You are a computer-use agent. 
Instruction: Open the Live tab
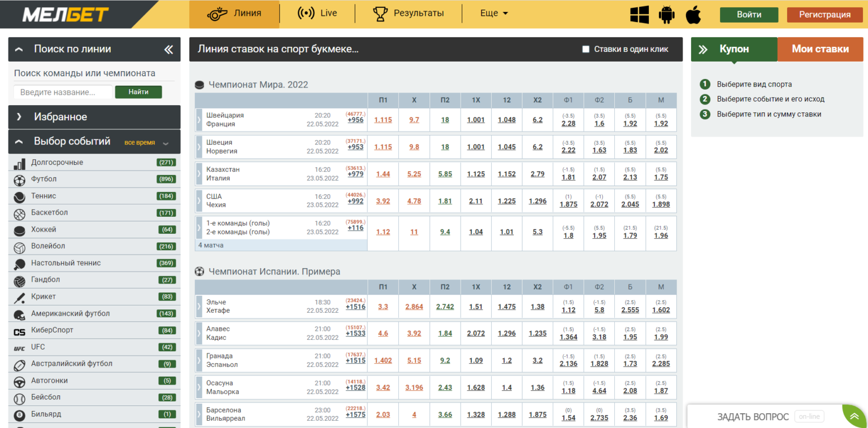click(x=317, y=14)
